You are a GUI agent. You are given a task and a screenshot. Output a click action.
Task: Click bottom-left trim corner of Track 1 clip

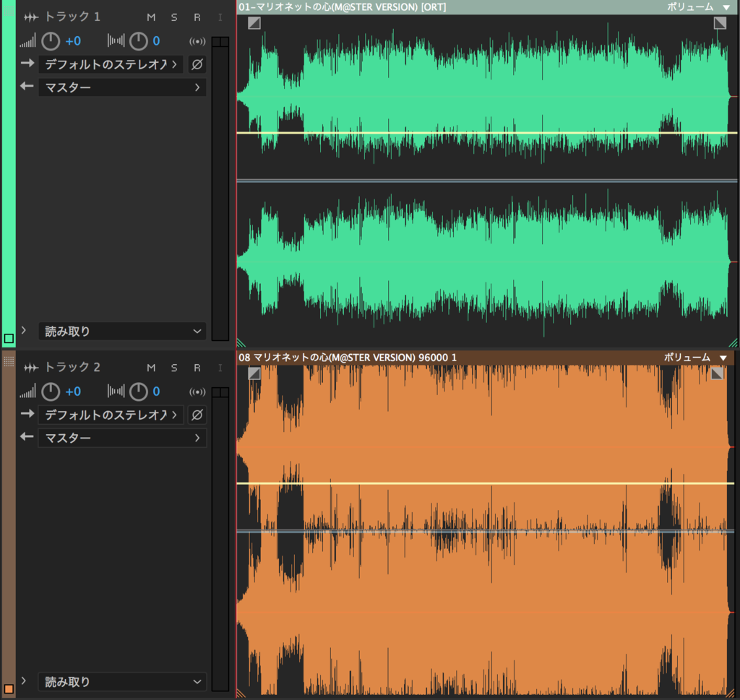[241, 343]
